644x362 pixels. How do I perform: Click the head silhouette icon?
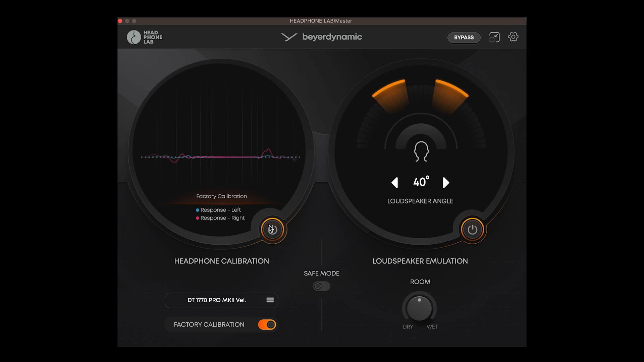click(x=421, y=151)
